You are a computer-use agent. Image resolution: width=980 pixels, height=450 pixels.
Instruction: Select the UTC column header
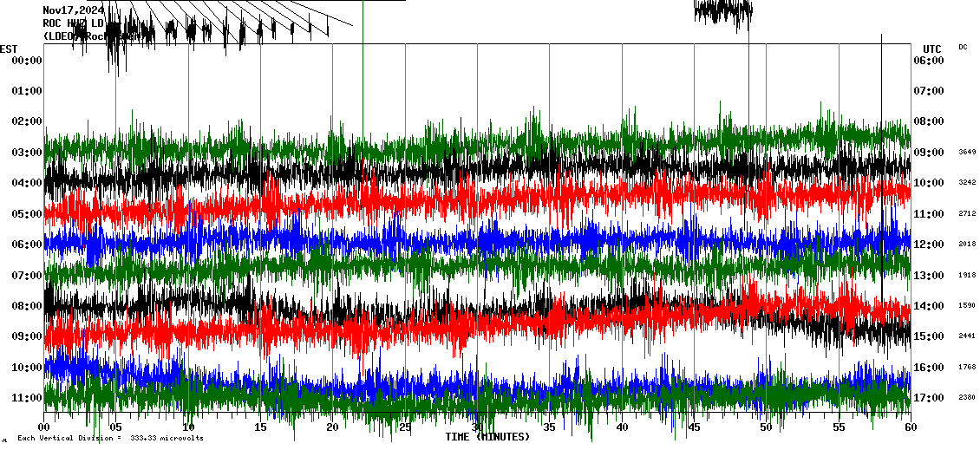(931, 49)
